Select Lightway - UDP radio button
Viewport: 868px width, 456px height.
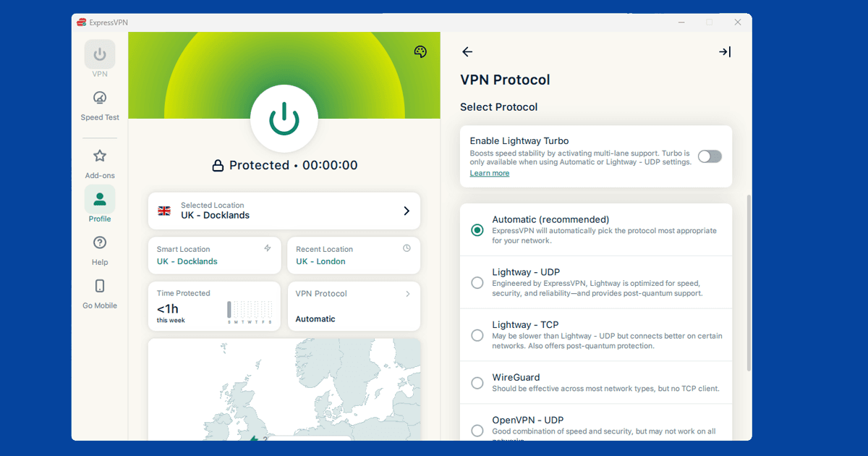point(477,283)
